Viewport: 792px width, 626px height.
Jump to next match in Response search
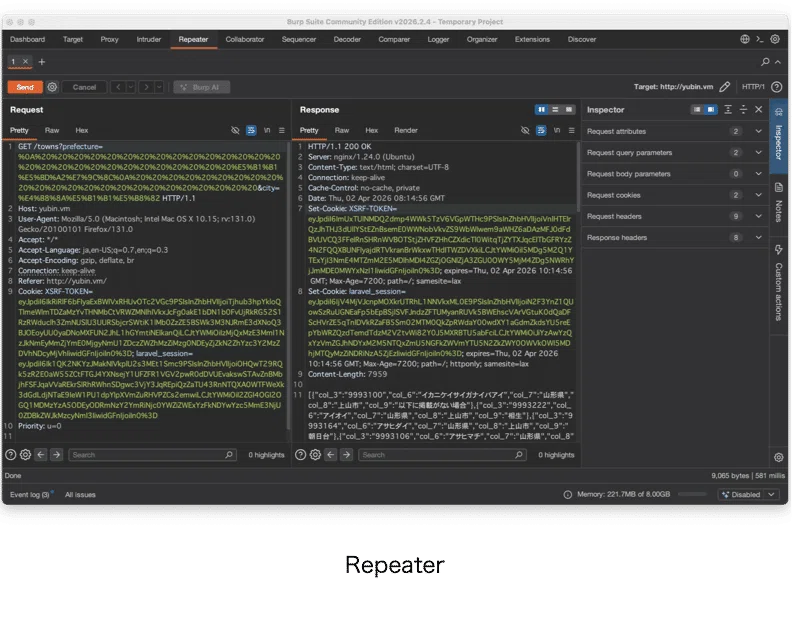coord(346,455)
